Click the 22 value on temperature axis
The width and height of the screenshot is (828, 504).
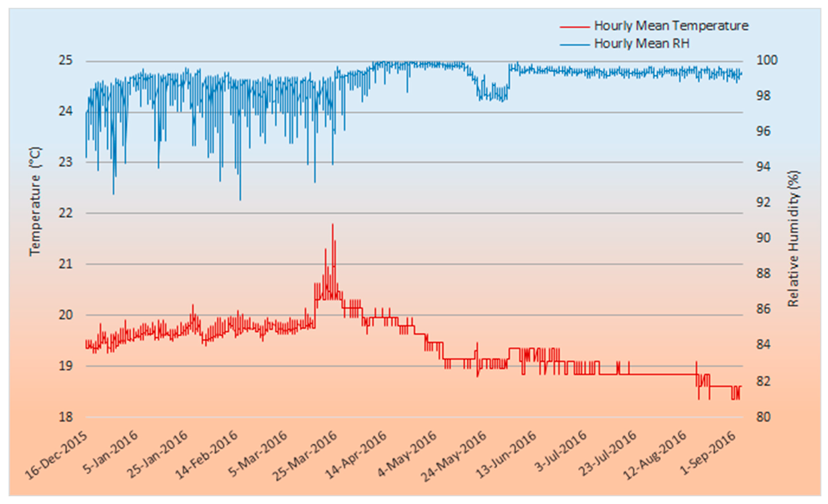(66, 213)
